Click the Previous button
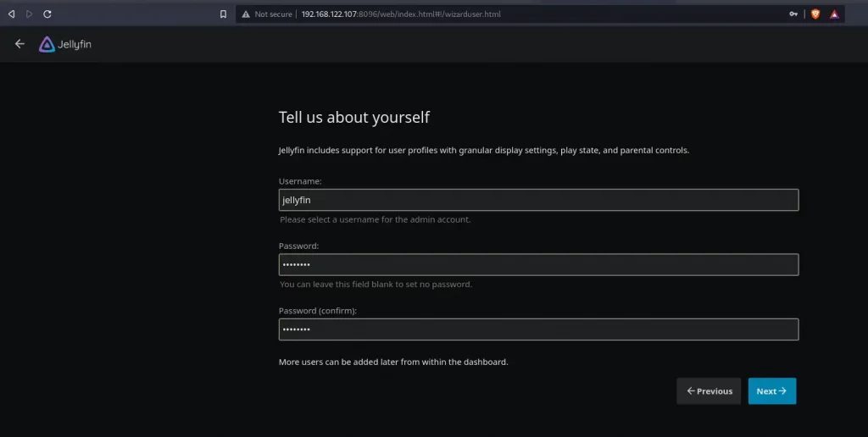This screenshot has width=868, height=437. tap(709, 391)
